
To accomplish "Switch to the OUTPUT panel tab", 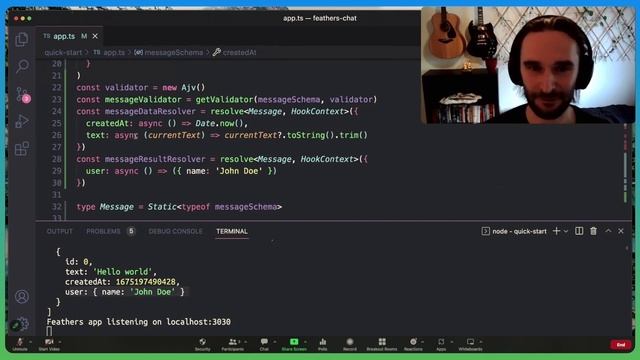I will (60, 231).
